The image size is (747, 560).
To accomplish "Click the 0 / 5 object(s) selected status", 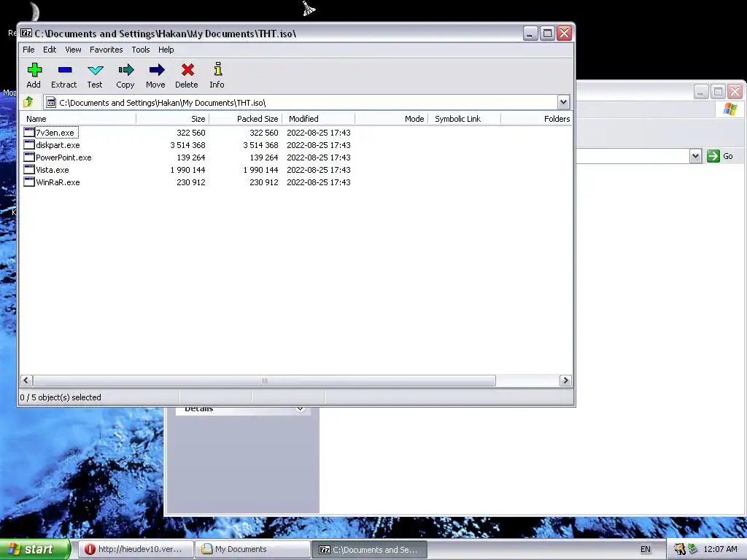I will (61, 397).
